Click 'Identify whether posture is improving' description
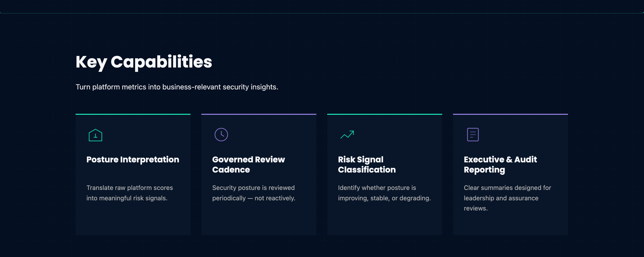The image size is (644, 257). pyautogui.click(x=384, y=193)
